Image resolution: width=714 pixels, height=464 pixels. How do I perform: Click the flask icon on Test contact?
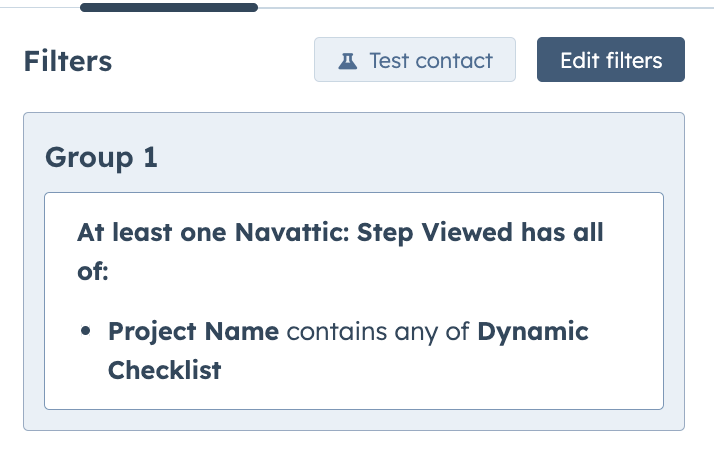click(347, 61)
